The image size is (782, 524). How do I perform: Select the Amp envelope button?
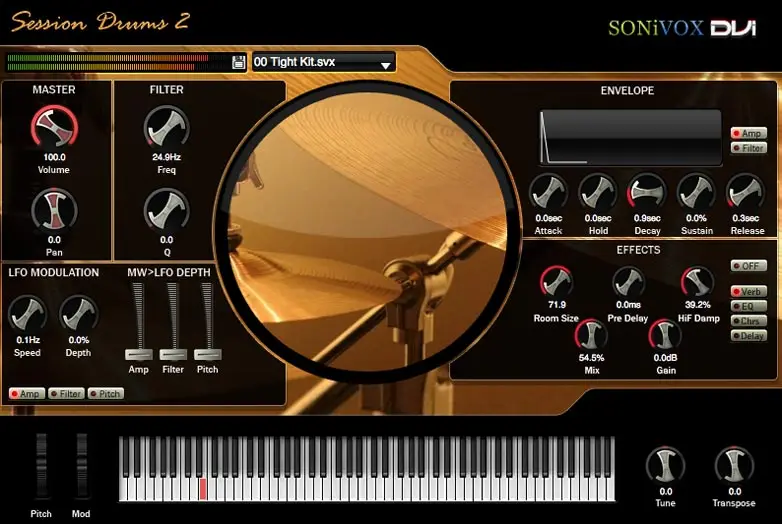749,134
